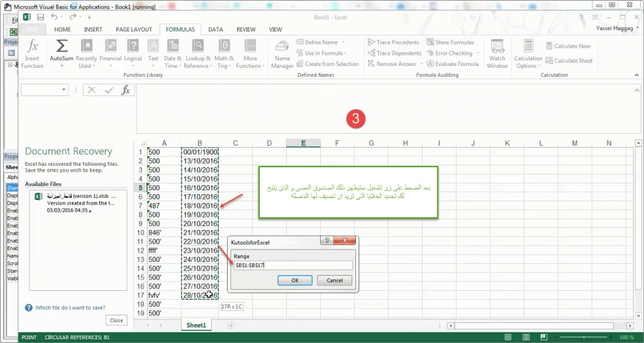Open Text functions list
644x343 pixels.
pos(153,54)
